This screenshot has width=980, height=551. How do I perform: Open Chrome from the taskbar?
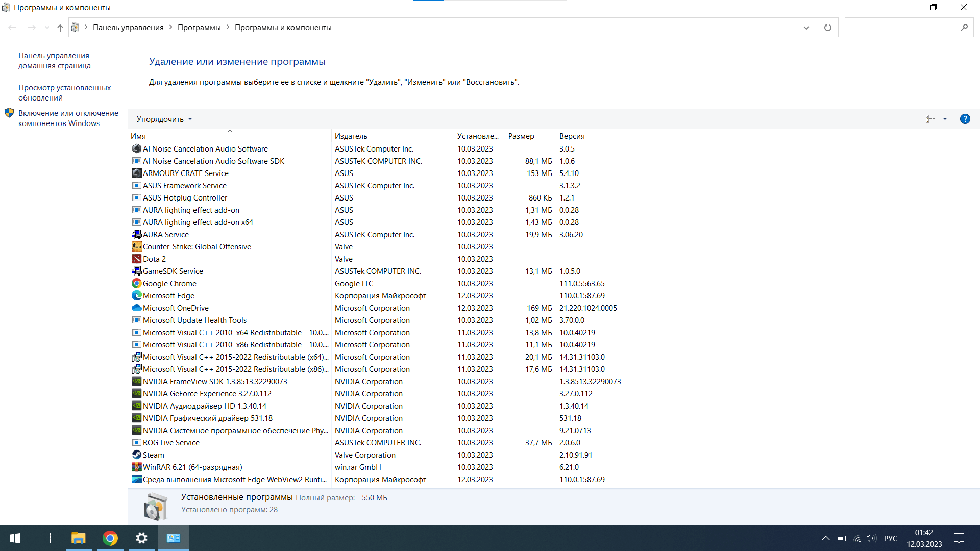[110, 538]
